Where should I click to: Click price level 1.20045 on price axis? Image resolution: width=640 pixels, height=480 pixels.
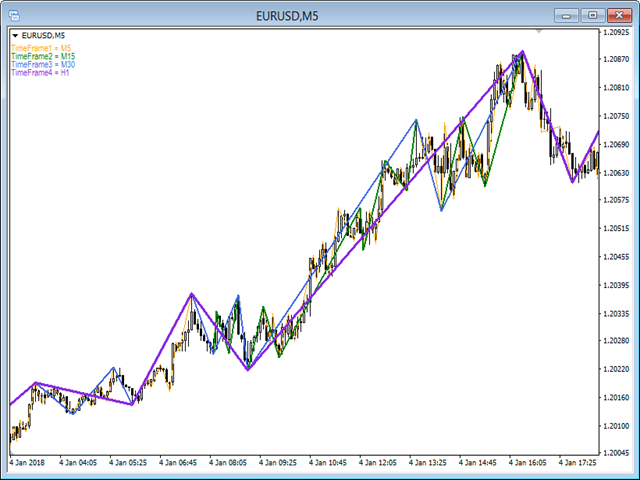pos(616,453)
